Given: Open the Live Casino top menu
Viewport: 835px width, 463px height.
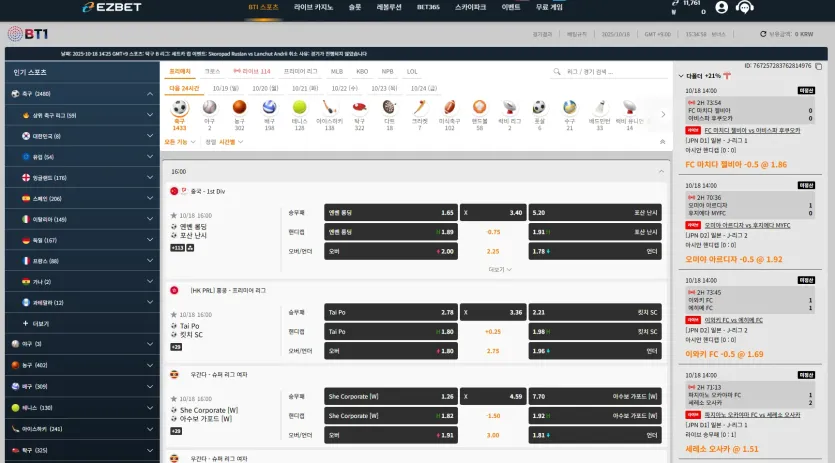Looking at the screenshot, I should tap(313, 7).
